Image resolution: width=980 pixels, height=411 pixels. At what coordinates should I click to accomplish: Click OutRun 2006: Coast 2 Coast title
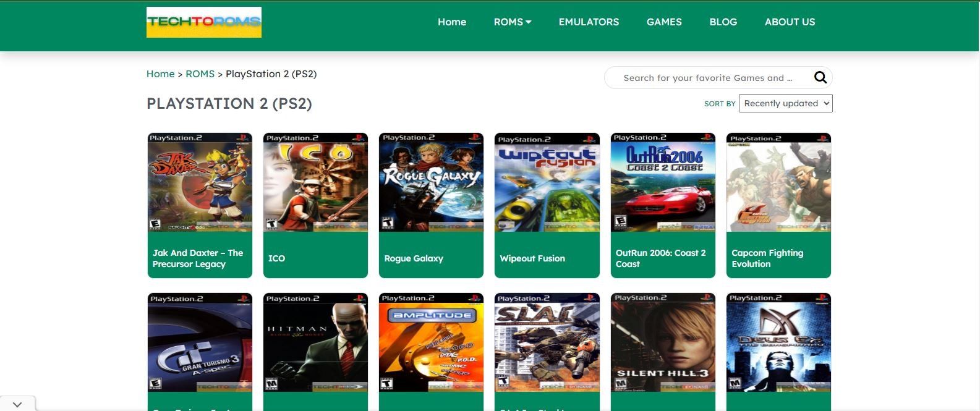660,258
